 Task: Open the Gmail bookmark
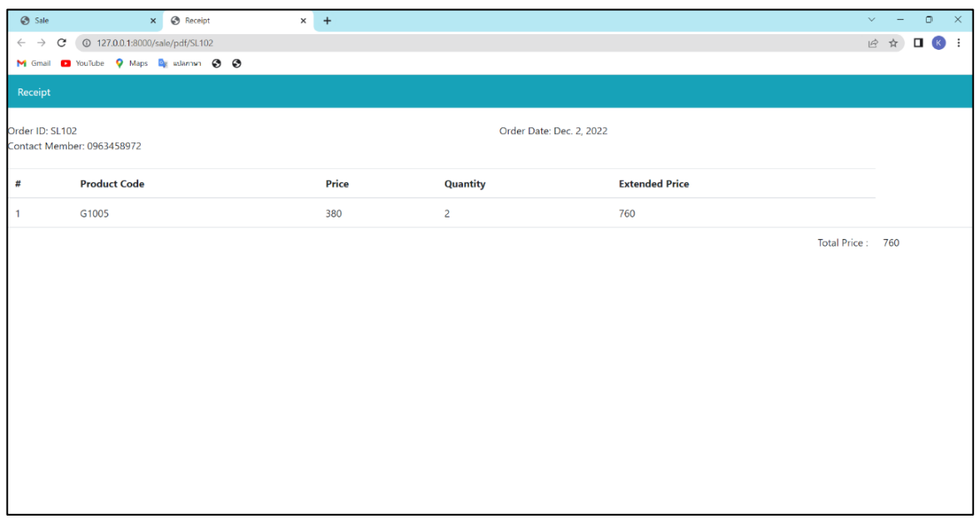pos(33,63)
